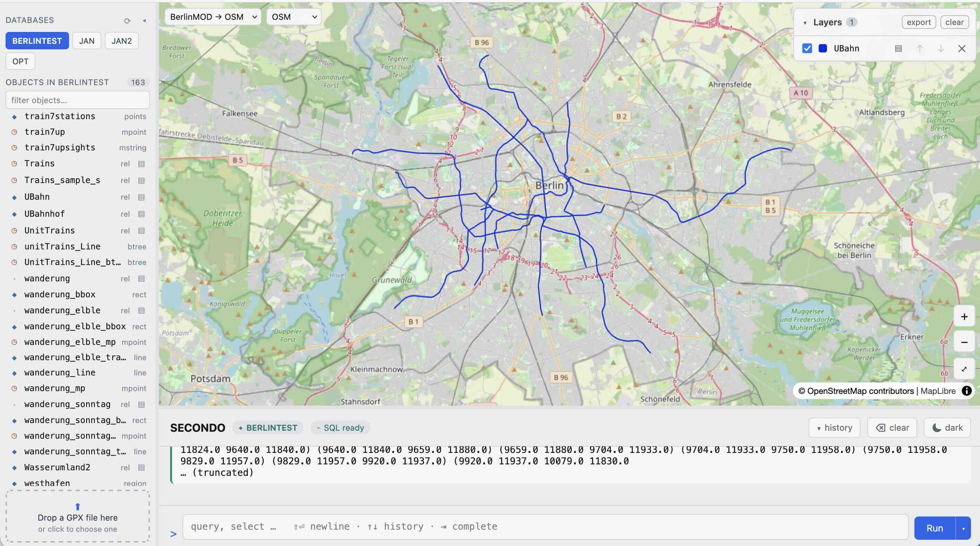Refresh the databases list icon
980x546 pixels.
point(127,20)
